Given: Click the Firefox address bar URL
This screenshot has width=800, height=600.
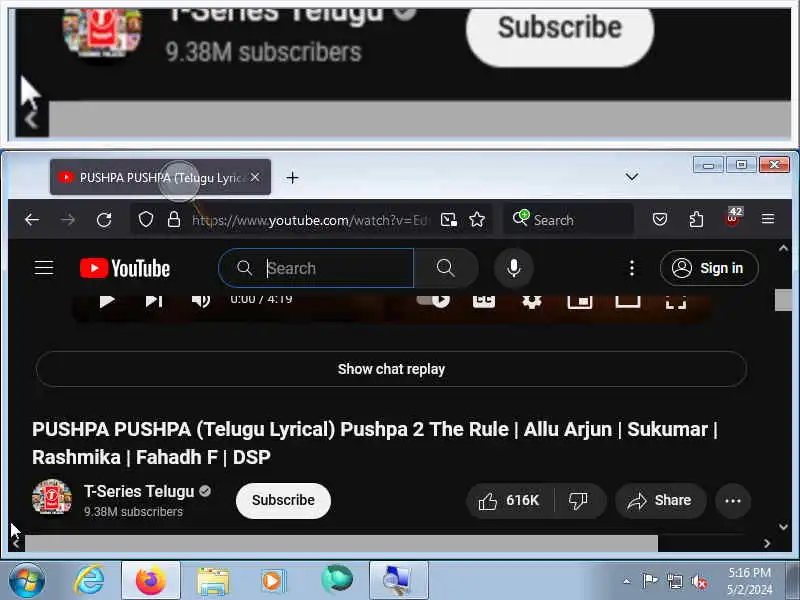Looking at the screenshot, I should click(x=311, y=220).
